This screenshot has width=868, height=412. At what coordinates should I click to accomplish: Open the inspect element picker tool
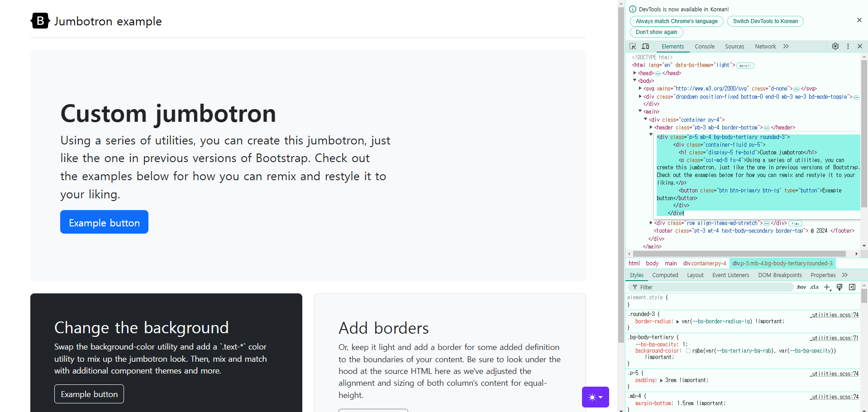pos(633,47)
